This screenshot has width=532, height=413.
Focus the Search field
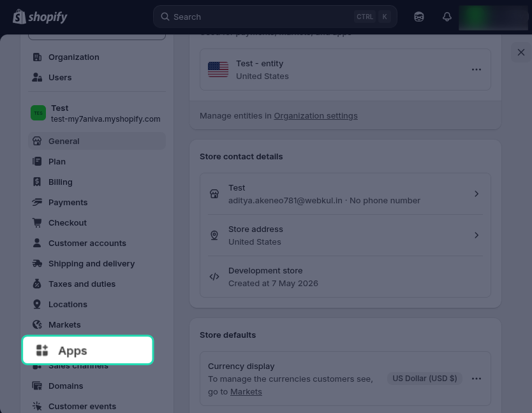(275, 17)
